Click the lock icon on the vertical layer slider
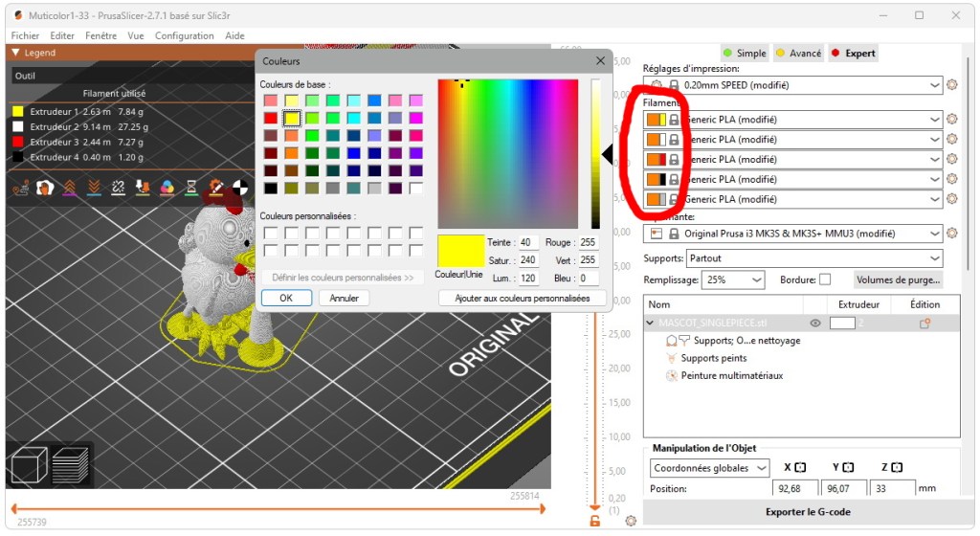Image resolution: width=980 pixels, height=536 pixels. coord(595,521)
